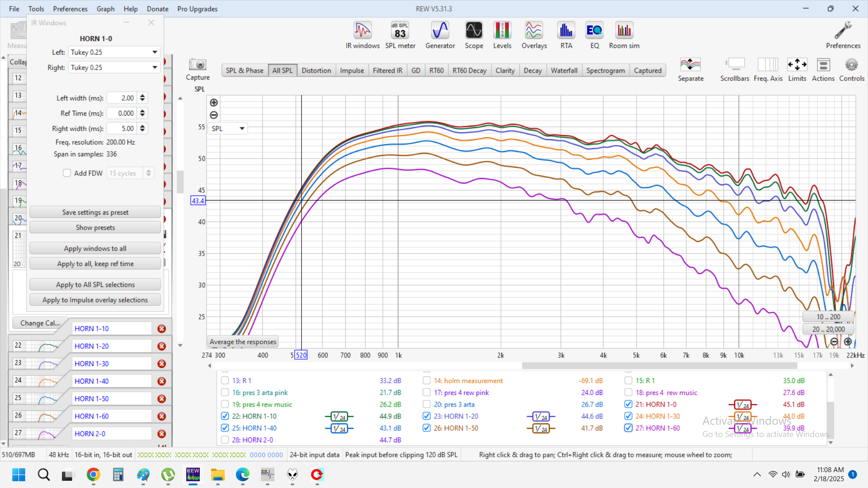
Task: Switch to Distortion tab
Action: click(x=316, y=70)
